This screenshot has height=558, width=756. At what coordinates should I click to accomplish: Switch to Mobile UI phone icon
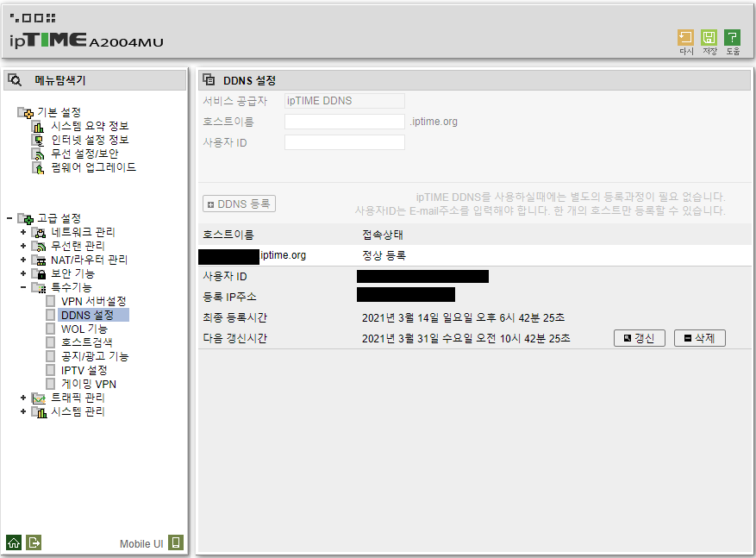coord(176,542)
